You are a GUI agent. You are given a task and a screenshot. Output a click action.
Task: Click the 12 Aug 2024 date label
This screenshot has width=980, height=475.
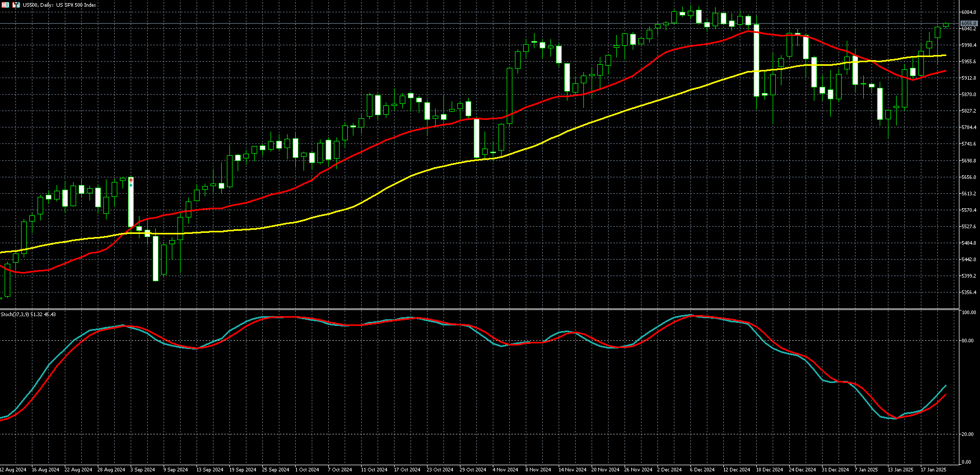13,470
